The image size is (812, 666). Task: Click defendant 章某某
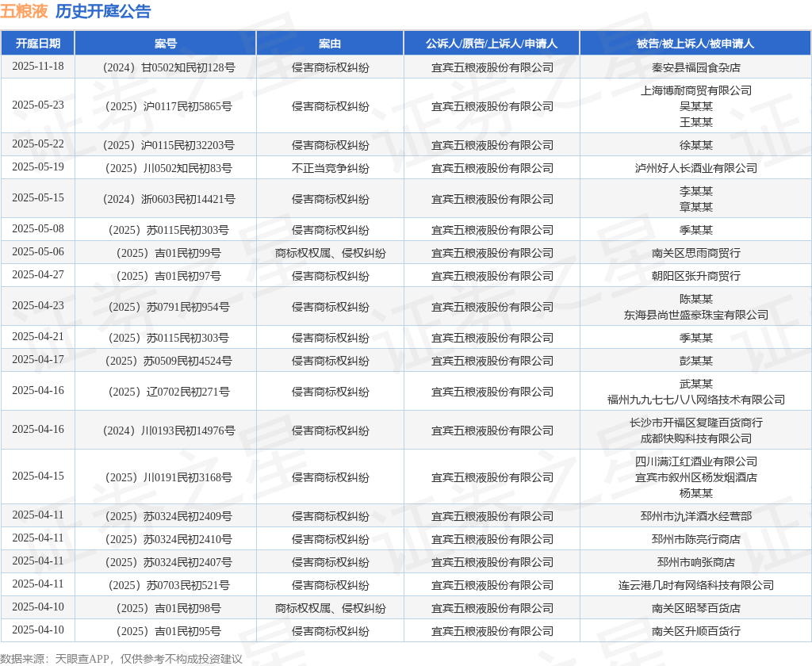[x=696, y=207]
